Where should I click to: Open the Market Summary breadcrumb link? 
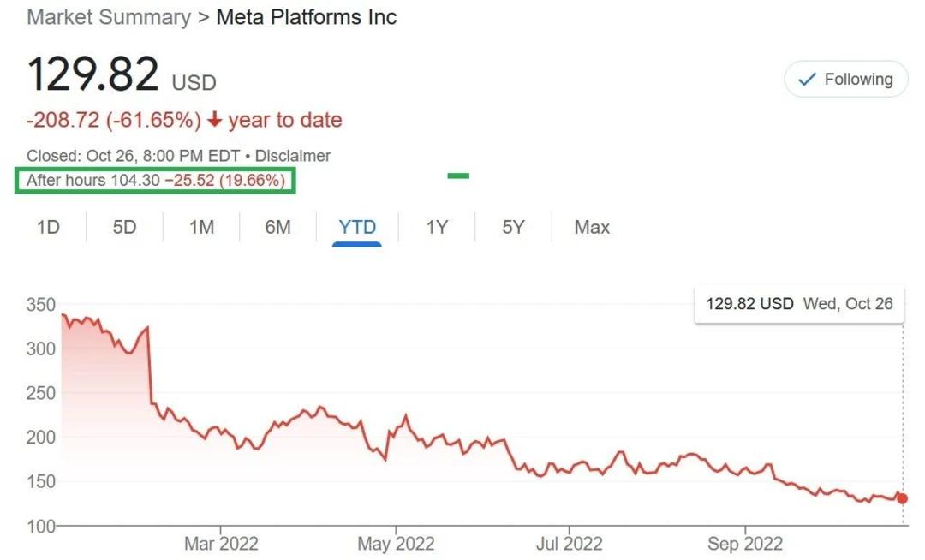pyautogui.click(x=109, y=17)
